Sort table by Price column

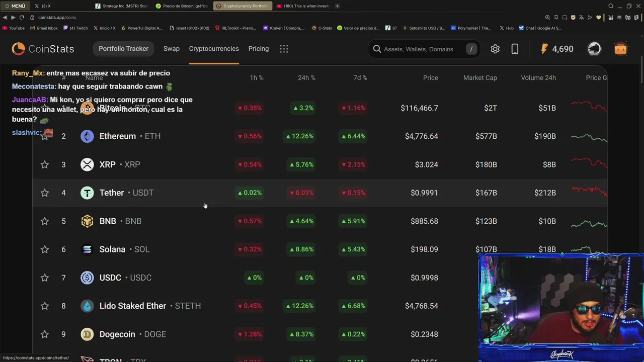431,78
